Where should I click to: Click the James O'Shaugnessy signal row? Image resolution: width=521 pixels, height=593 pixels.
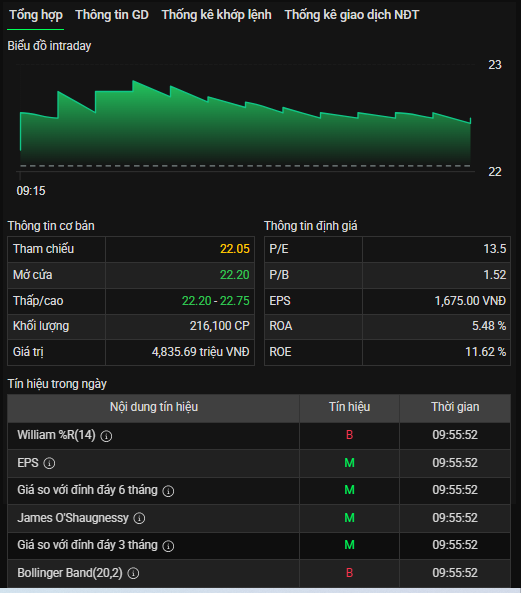[x=259, y=518]
